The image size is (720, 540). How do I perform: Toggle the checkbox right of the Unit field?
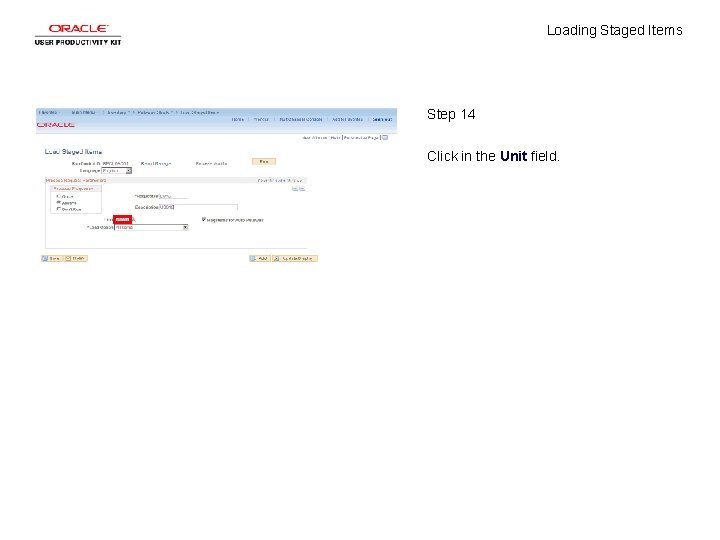coord(204,219)
